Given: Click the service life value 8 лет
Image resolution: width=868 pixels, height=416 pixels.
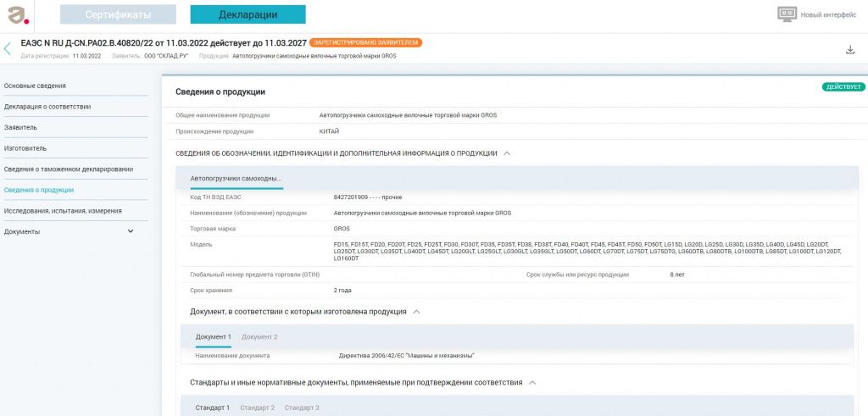Looking at the screenshot, I should point(677,275).
